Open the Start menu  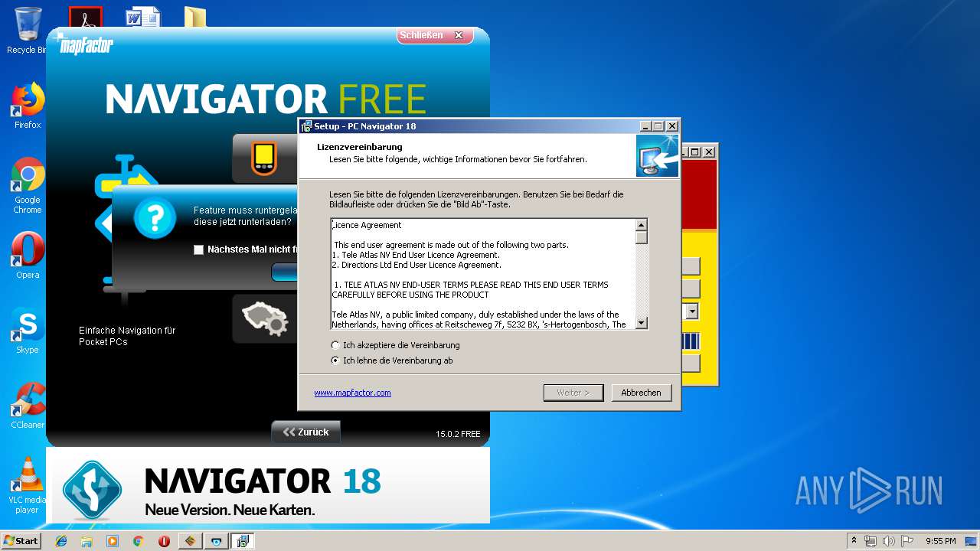[21, 541]
